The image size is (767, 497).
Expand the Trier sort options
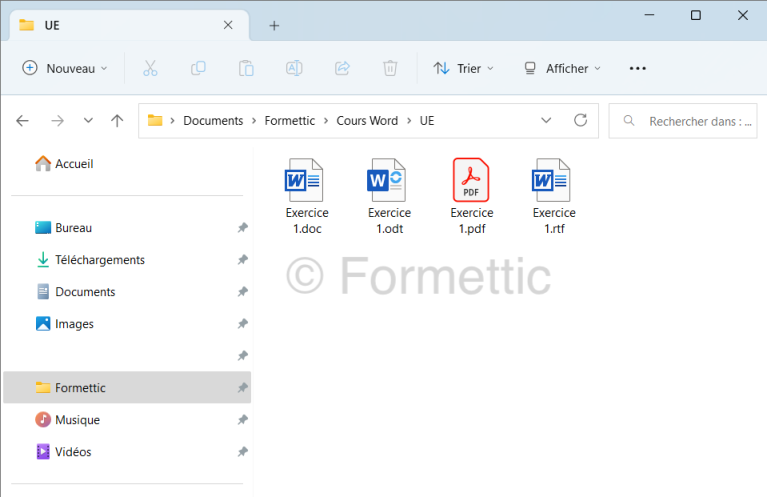pos(464,68)
